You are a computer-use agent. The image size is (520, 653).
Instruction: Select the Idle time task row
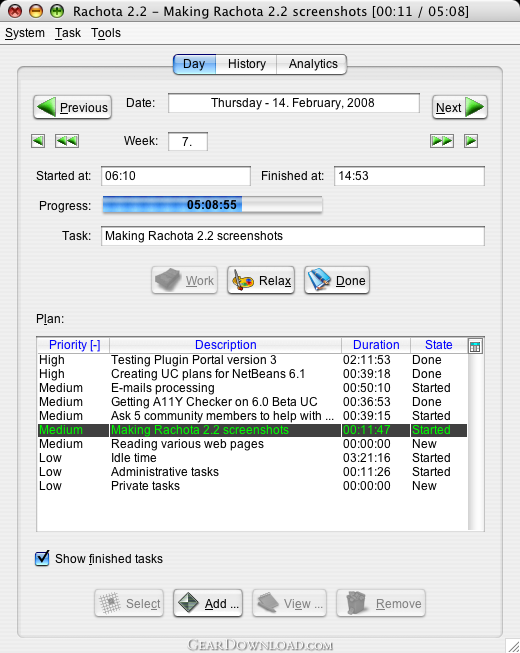tap(252, 458)
